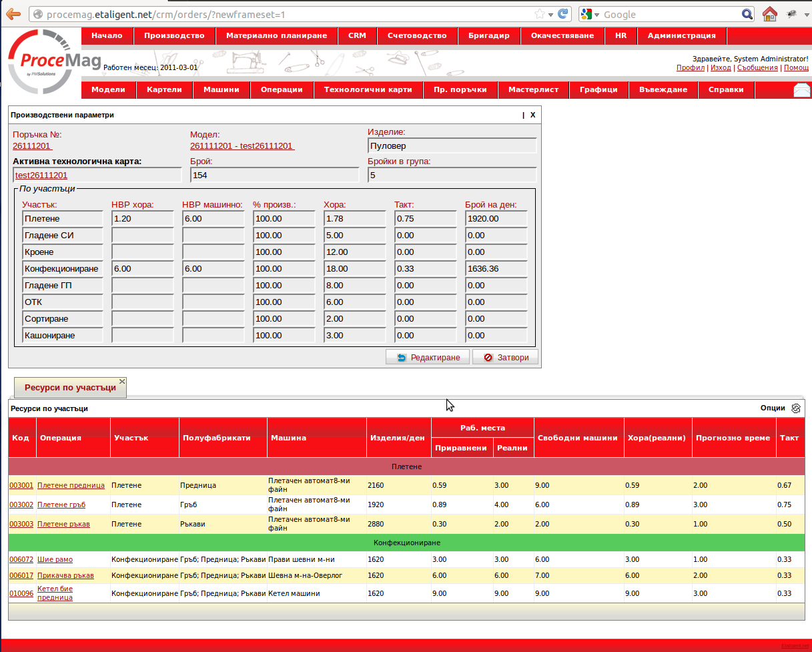Click the Затвори button
Screen dimensions: 812x652
505,357
